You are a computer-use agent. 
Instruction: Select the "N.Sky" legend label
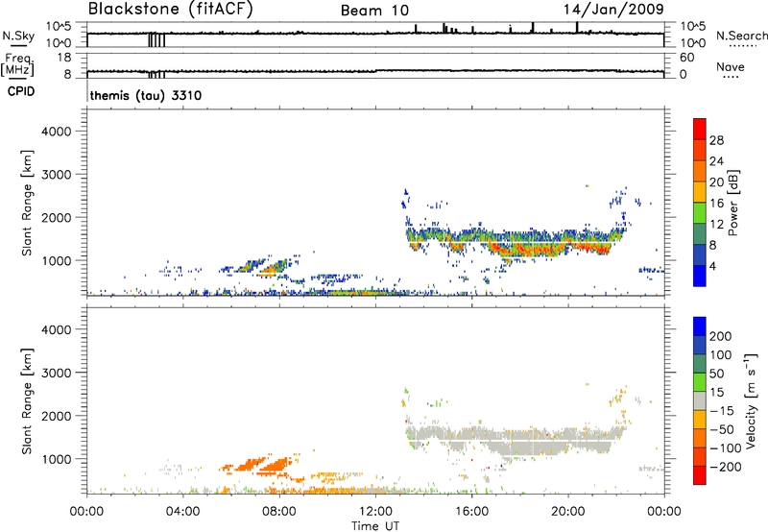pos(18,36)
